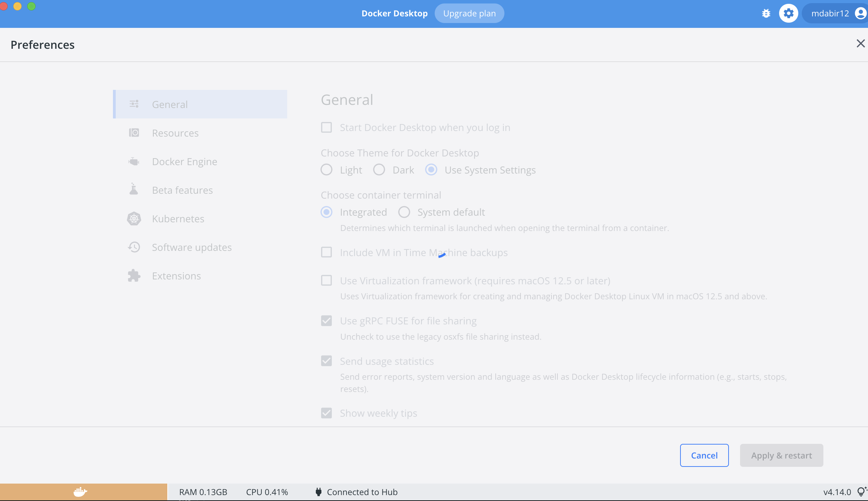This screenshot has height=501, width=868.
Task: Report a bug via the bug icon
Action: (766, 13)
